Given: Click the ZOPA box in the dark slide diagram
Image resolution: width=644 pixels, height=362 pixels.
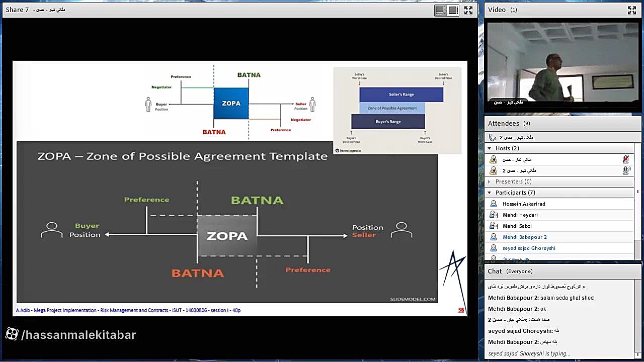Looking at the screenshot, I should [x=227, y=236].
